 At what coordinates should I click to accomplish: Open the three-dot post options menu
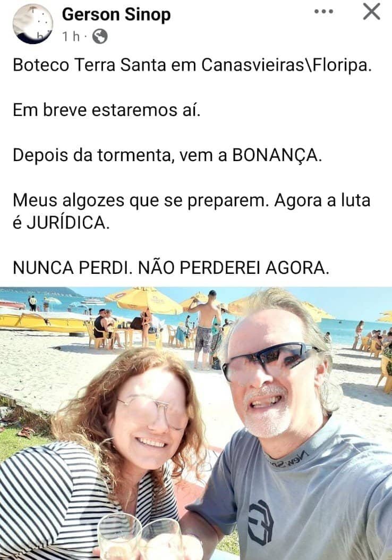click(323, 11)
